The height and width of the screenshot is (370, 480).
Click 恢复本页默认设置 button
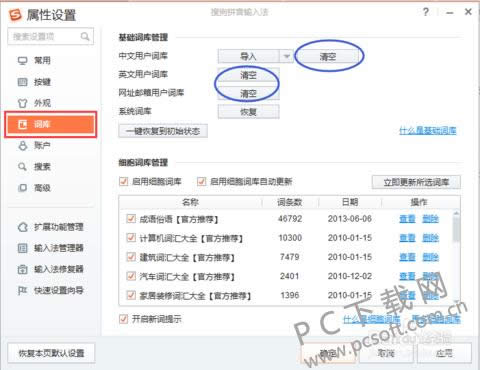(51, 353)
